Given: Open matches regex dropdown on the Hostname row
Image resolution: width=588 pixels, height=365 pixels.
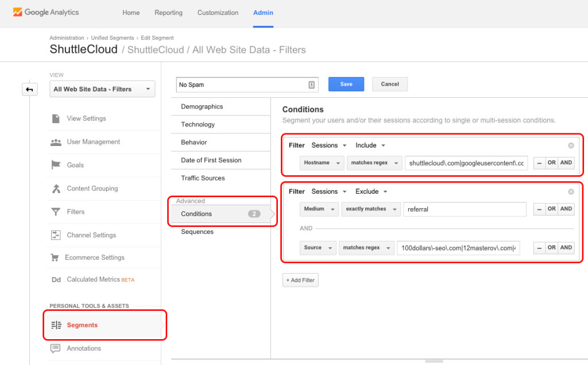Looking at the screenshot, I should click(x=374, y=163).
